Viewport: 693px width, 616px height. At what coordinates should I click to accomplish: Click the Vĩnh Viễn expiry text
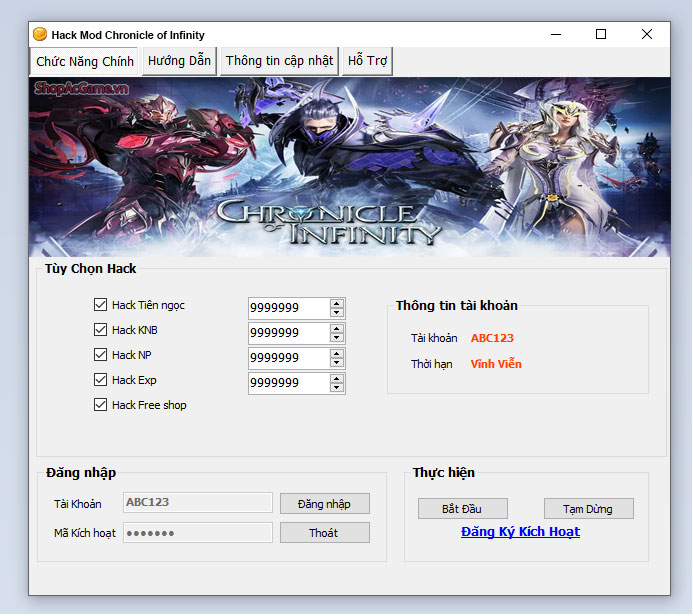point(496,364)
